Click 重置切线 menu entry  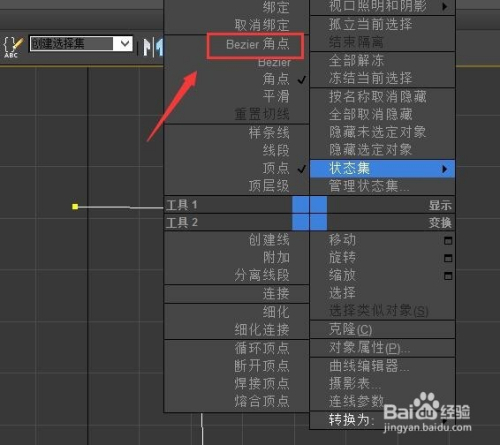coord(262,114)
